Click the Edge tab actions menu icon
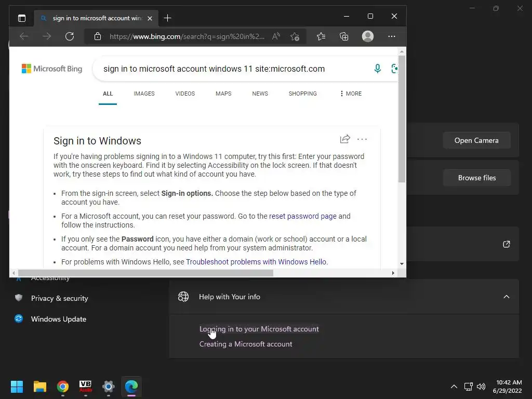 (x=22, y=18)
